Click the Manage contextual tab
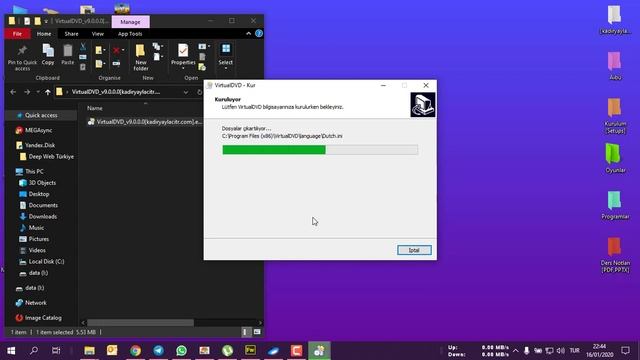This screenshot has width=640, height=360. [130, 22]
